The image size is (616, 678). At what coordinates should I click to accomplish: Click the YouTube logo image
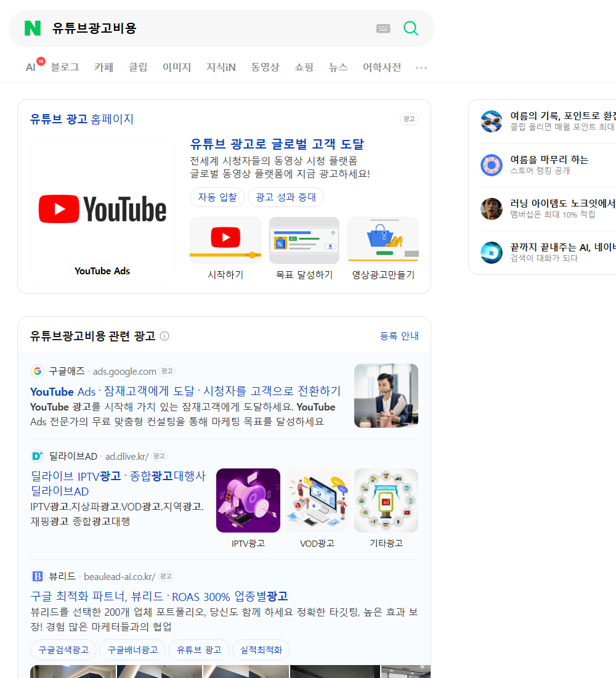click(x=102, y=210)
